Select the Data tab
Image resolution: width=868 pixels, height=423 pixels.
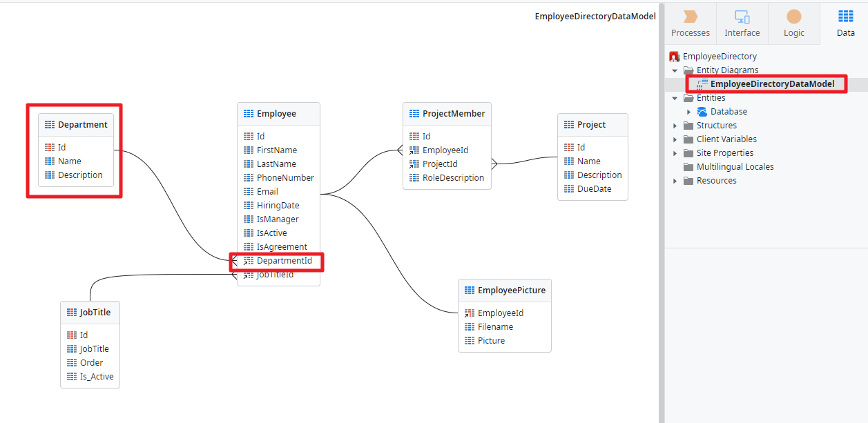click(x=845, y=23)
